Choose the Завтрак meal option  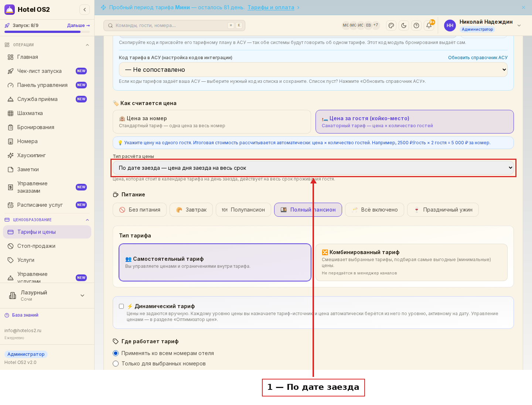tap(191, 210)
